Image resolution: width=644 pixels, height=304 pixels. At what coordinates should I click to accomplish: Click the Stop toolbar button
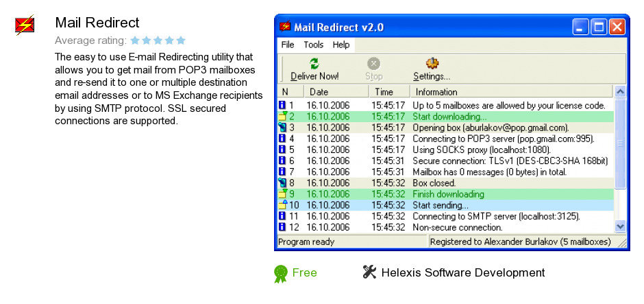click(x=374, y=69)
